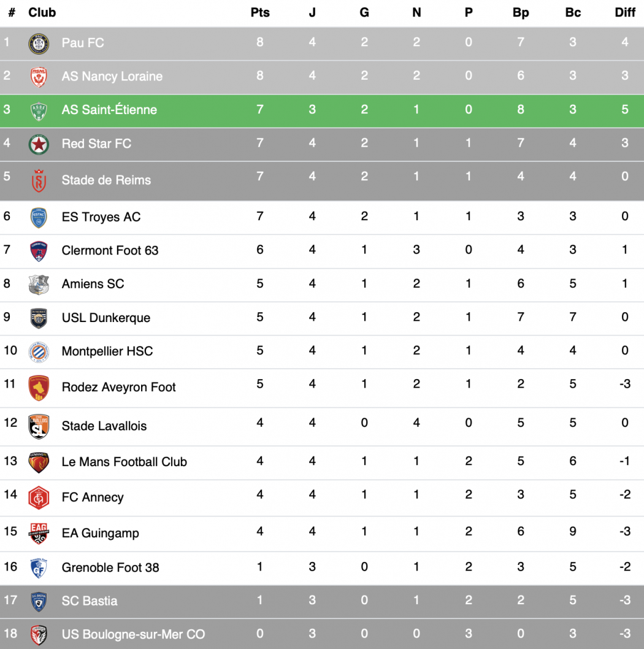Open the Stade de Reims crest
The image size is (644, 649).
(x=39, y=181)
